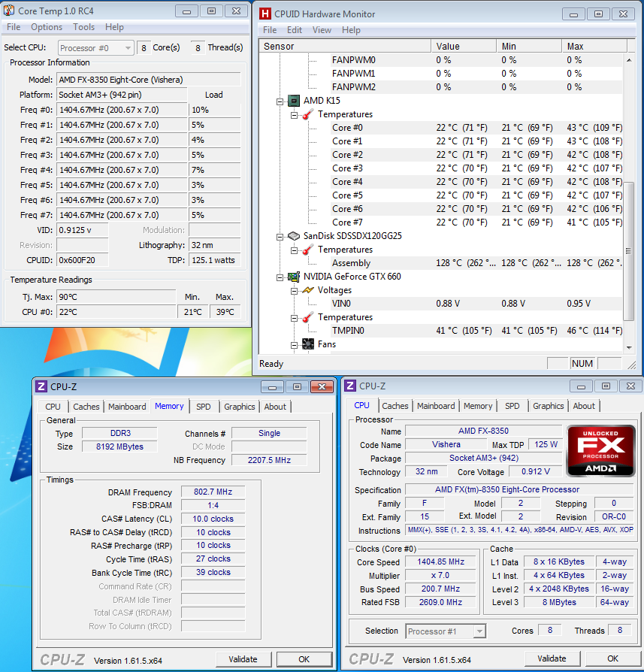The image size is (644, 672).
Task: Open Core Temp Tools menu
Action: [83, 27]
